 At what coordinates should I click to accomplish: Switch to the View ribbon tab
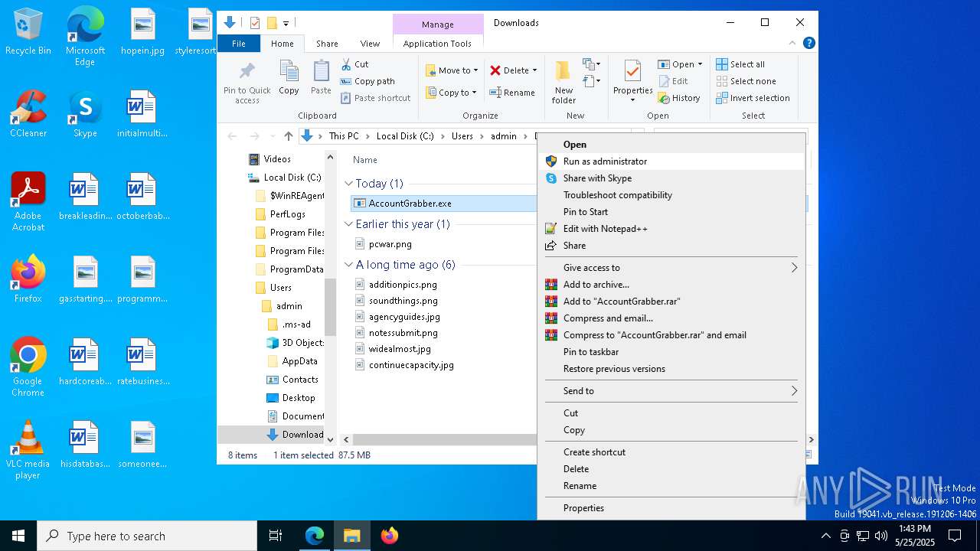tap(370, 44)
